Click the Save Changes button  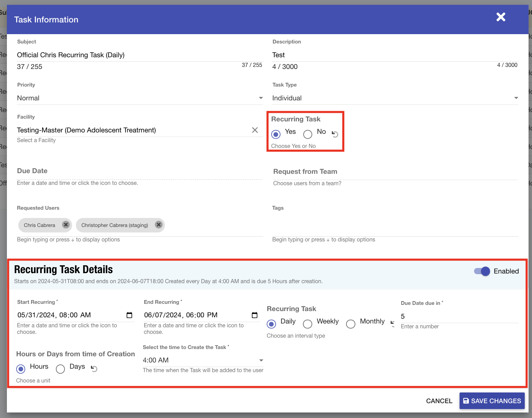[x=492, y=401]
